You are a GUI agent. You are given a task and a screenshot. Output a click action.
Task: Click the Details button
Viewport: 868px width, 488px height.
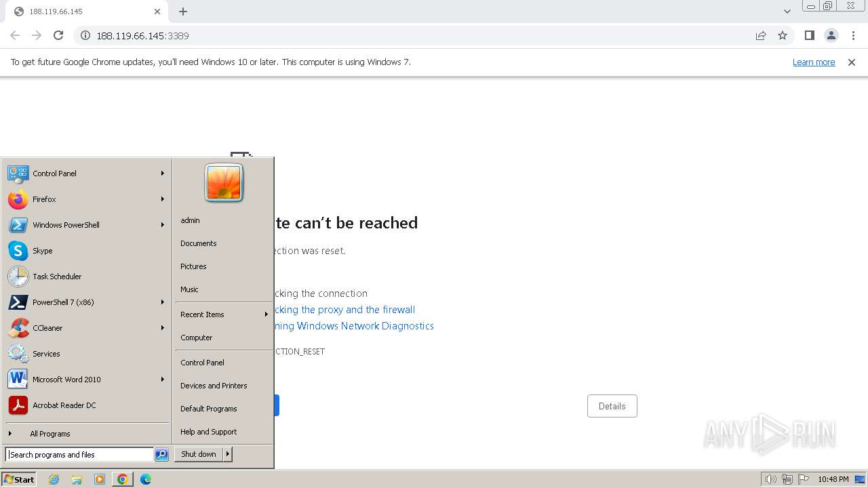612,406
